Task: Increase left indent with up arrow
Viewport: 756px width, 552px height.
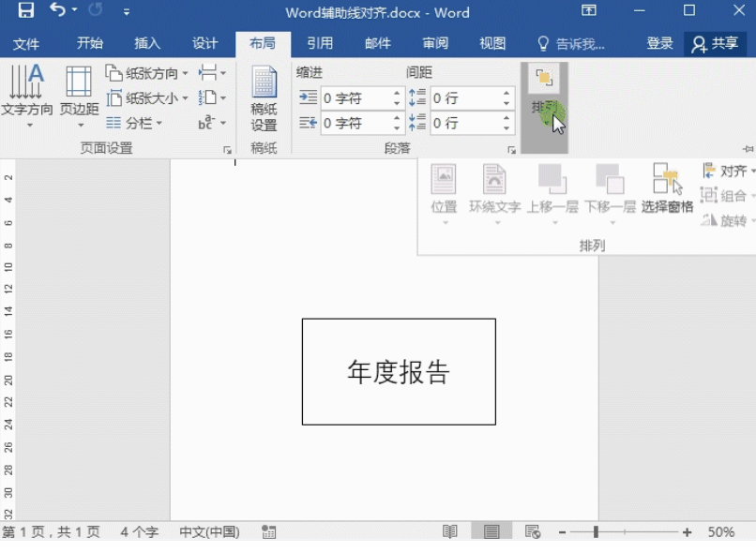Action: [x=397, y=93]
